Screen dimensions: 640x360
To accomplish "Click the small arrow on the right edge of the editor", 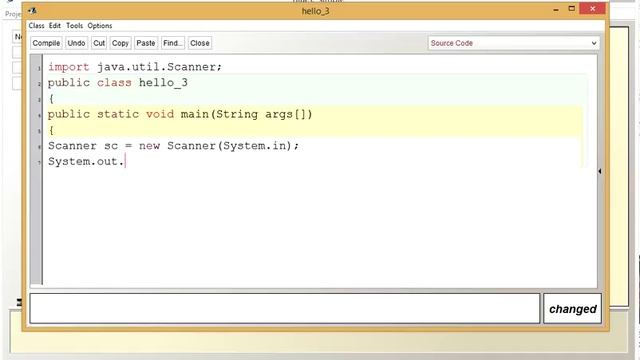I will coord(600,171).
